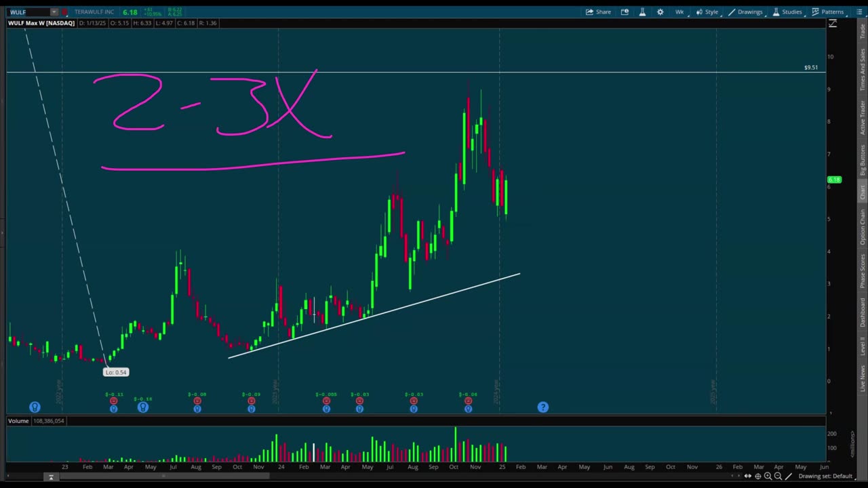Click the green 6.18 price axis bubble
Viewport: 868px width, 488px height.
click(834, 180)
